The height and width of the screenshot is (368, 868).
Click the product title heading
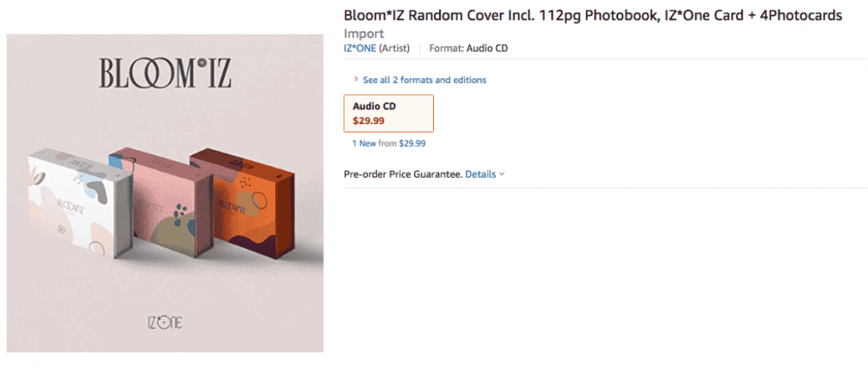click(x=593, y=16)
